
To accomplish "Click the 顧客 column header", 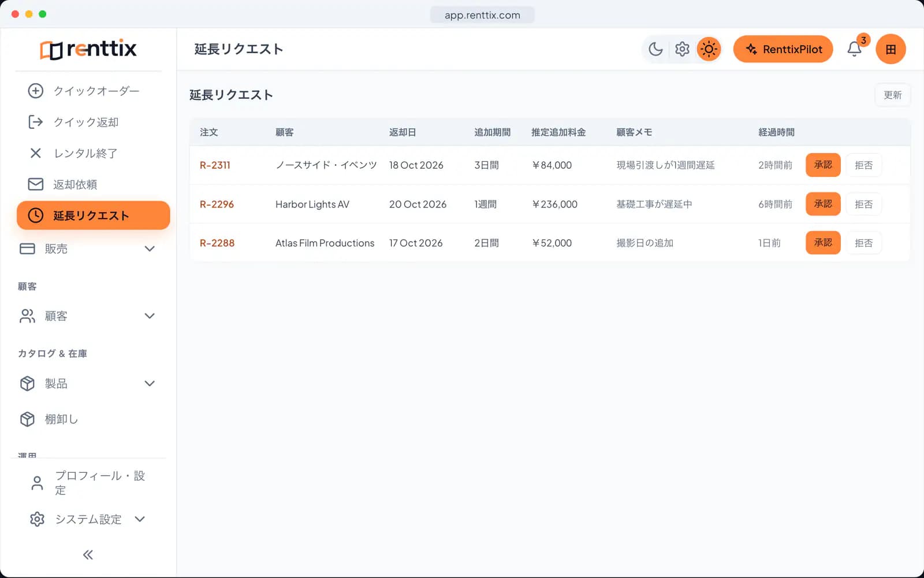I will [285, 132].
